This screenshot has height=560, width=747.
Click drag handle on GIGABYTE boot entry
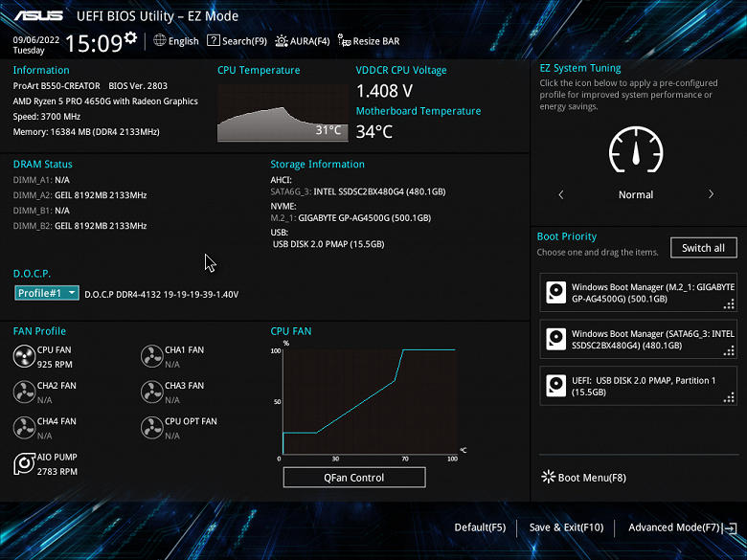point(729,304)
